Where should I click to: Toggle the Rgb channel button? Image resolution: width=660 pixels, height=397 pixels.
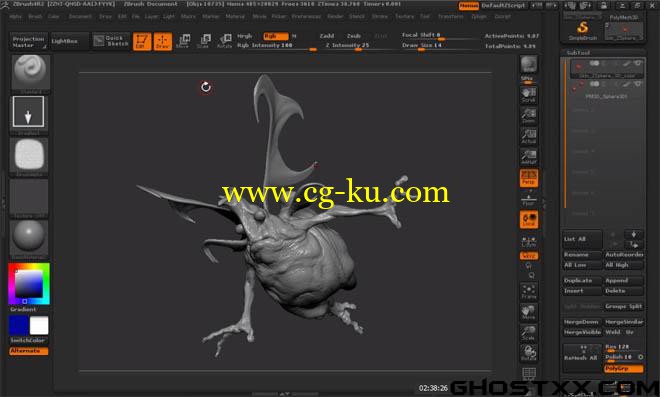[276, 36]
